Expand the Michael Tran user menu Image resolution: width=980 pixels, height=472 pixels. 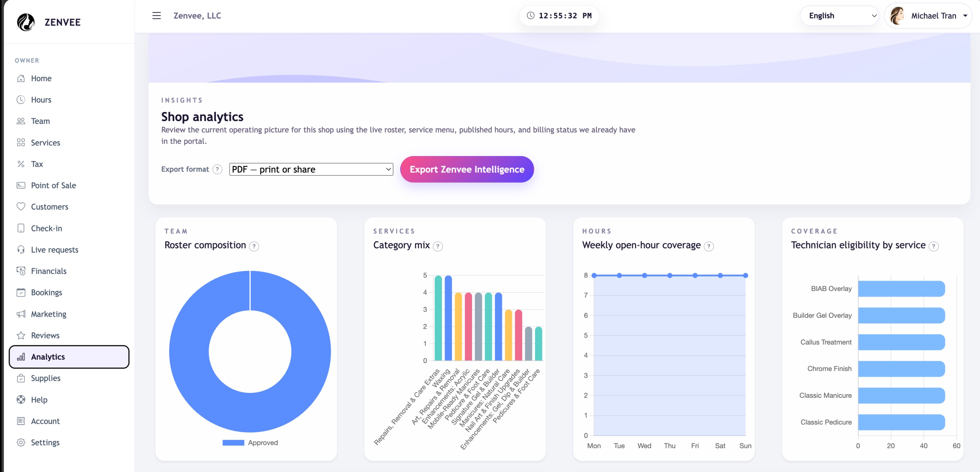click(928, 16)
